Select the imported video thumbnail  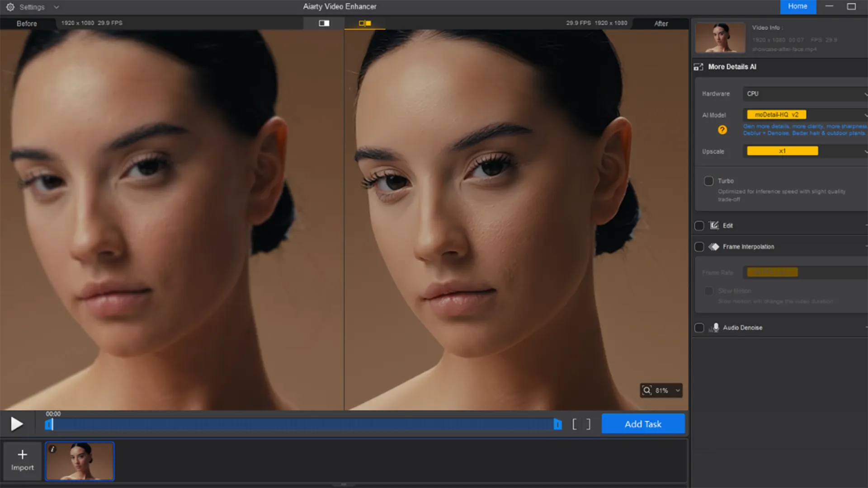click(80, 461)
